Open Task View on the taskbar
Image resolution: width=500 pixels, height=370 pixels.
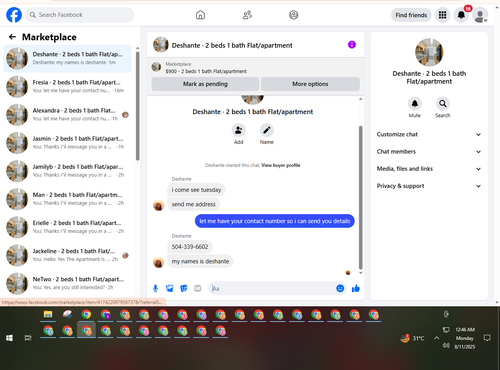pos(28,338)
